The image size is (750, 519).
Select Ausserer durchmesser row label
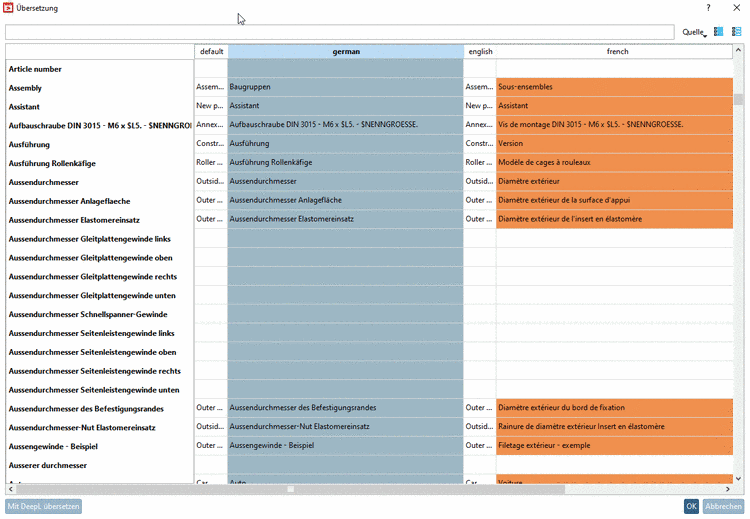[x=48, y=465]
